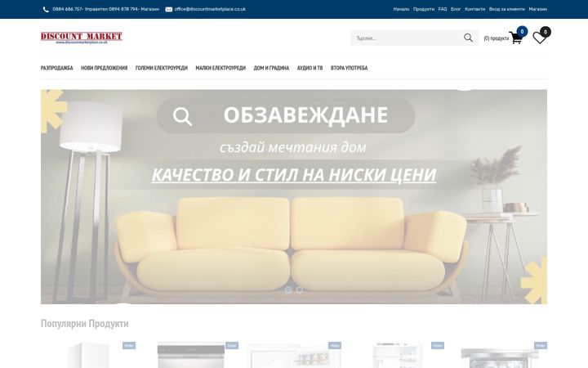Click the search magnifier icon in header
Screen dimensions: 588x368
pyautogui.click(x=468, y=38)
